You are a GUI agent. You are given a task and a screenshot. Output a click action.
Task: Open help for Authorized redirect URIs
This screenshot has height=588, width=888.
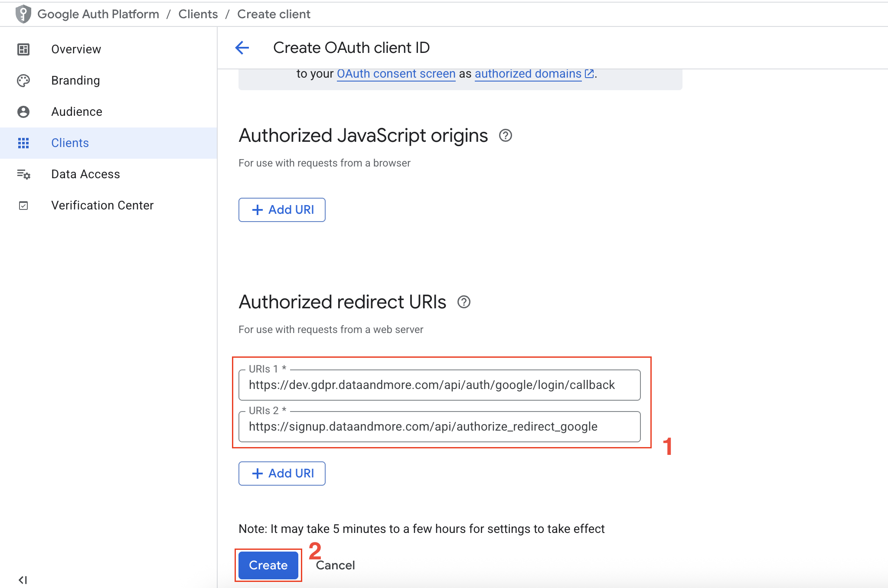[x=464, y=302]
